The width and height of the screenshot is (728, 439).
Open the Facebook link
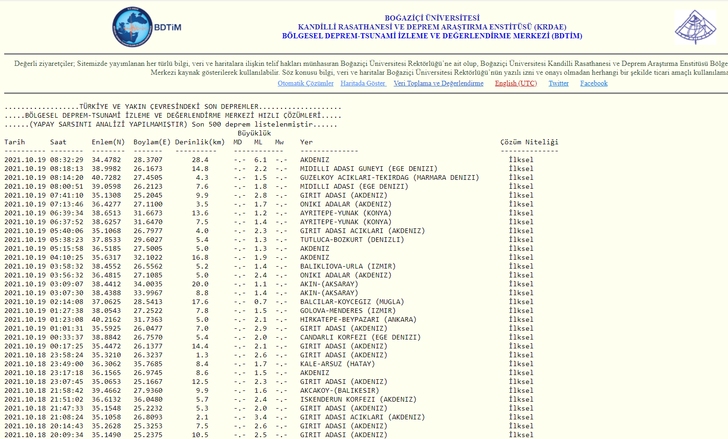593,84
